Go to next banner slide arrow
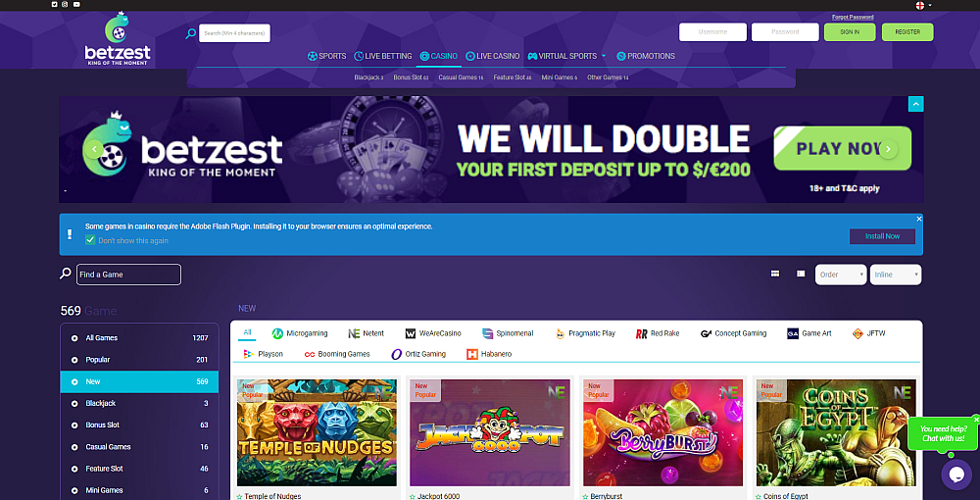The width and height of the screenshot is (980, 500). coord(888,149)
